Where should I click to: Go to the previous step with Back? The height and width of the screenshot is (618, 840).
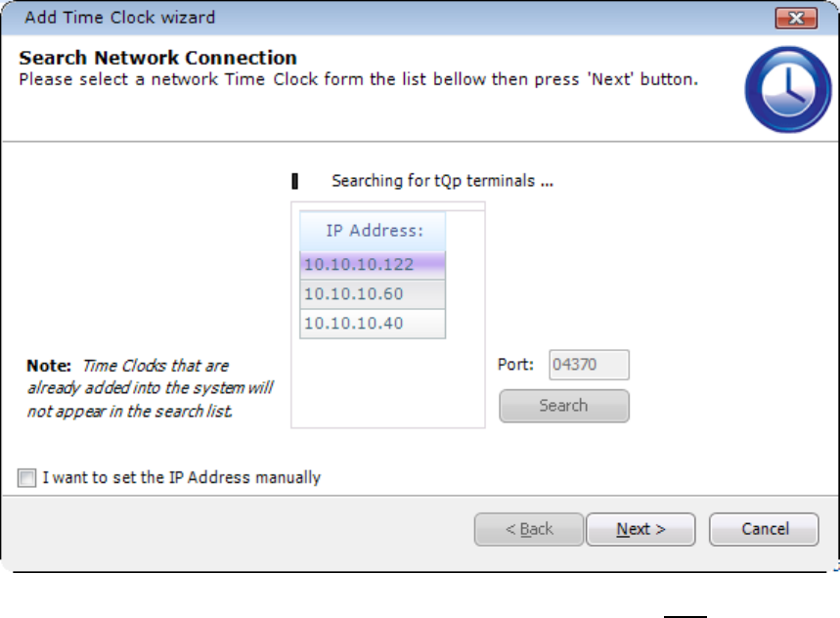[529, 529]
